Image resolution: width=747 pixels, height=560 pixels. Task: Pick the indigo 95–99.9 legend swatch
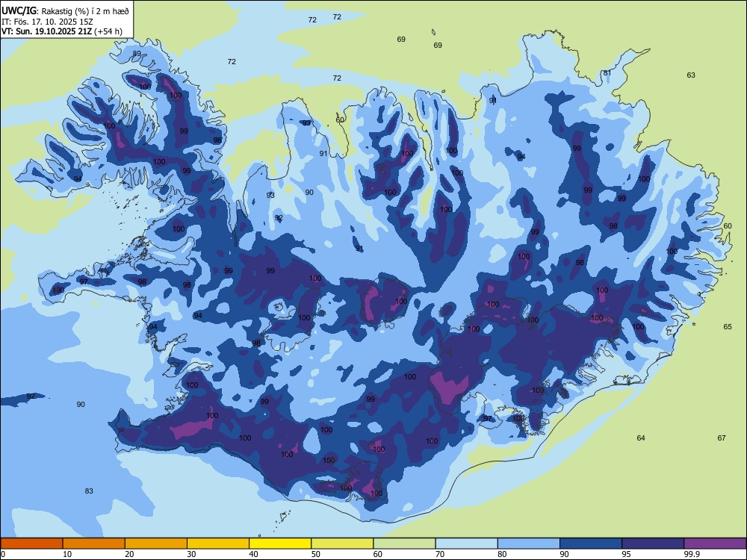(653, 544)
